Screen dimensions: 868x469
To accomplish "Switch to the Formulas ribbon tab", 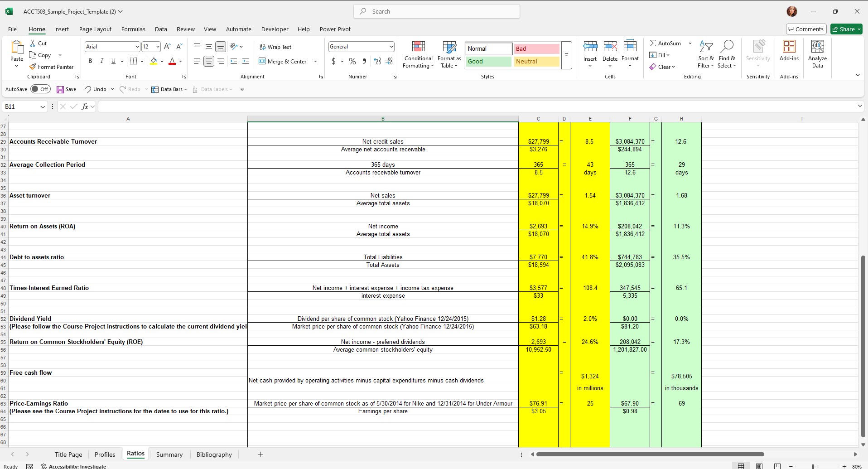I will [133, 29].
